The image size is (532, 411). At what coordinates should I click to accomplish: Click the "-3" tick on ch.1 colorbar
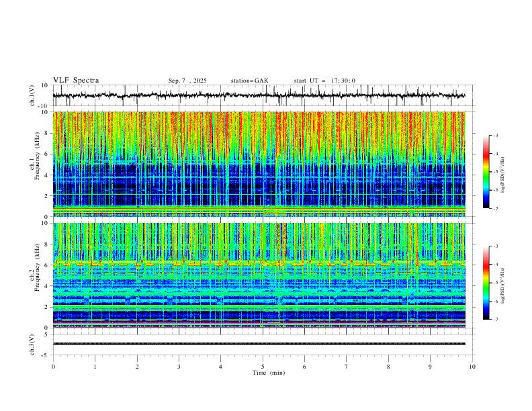click(x=495, y=135)
